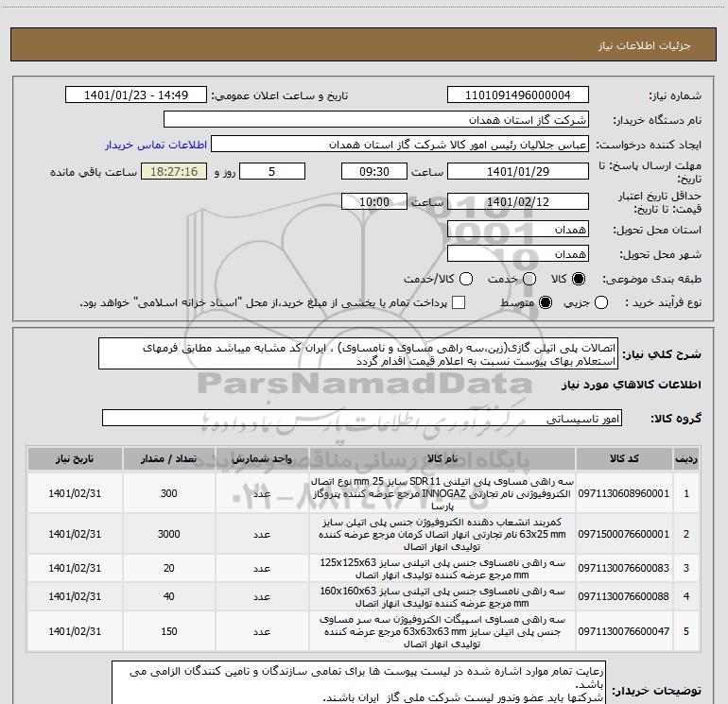Click the 63x63x63 spigot tee item name

(442, 631)
